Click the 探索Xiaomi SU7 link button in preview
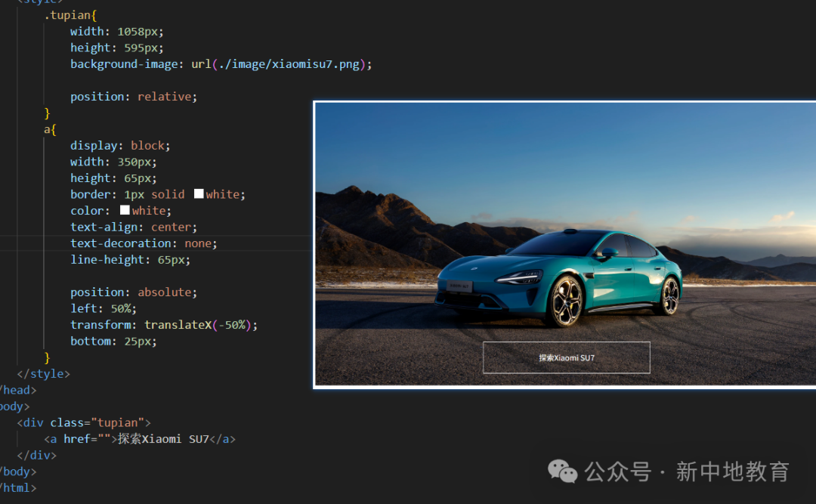Viewport: 816px width, 504px height. click(x=566, y=357)
